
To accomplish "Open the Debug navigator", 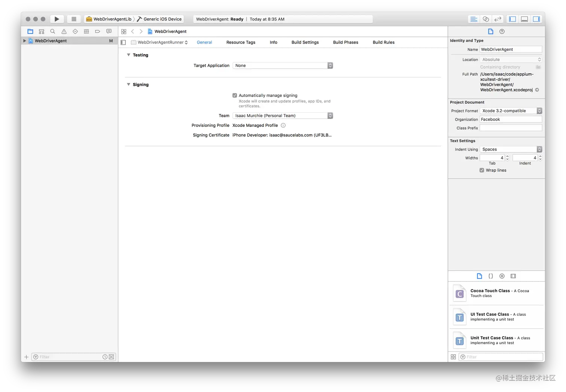I will pos(86,31).
